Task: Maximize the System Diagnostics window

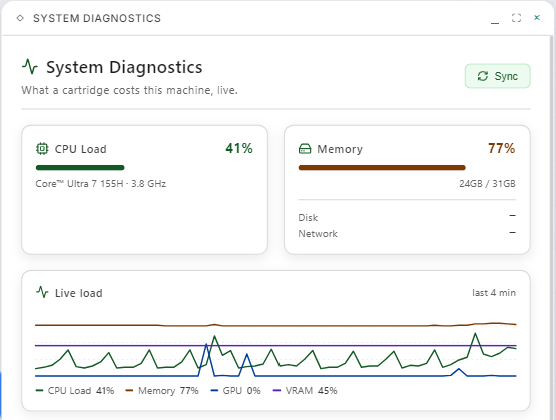Action: [x=516, y=18]
